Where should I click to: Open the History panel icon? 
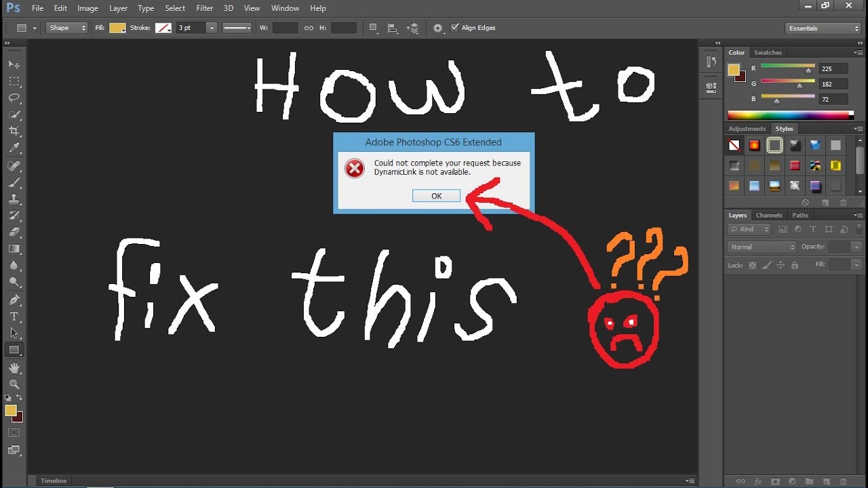click(x=711, y=62)
